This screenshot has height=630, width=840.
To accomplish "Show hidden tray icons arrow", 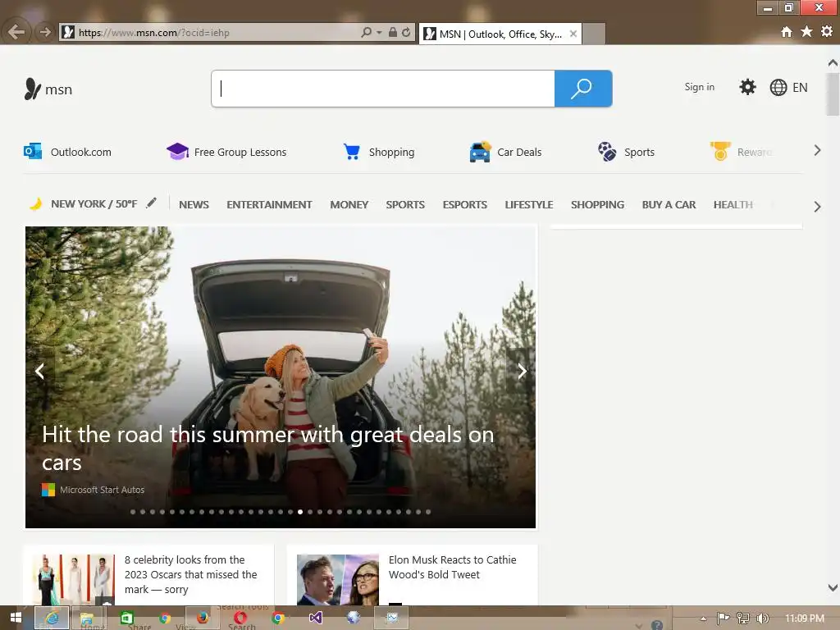I will (x=703, y=619).
